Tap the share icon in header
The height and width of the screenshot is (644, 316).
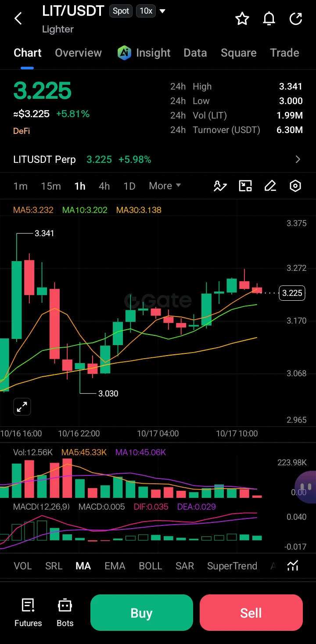(x=296, y=18)
